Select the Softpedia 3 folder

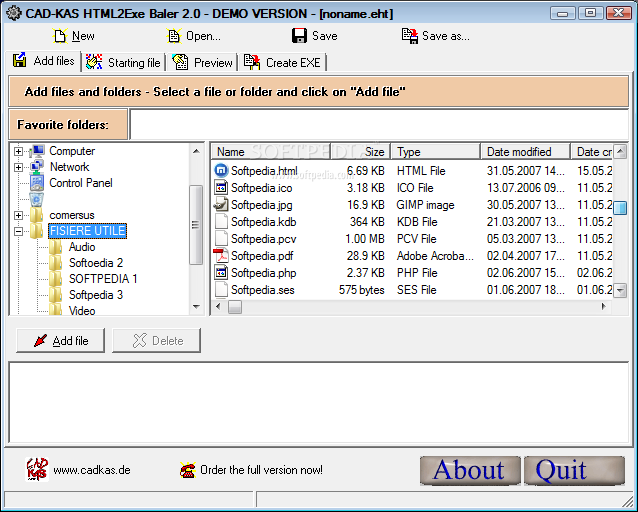click(96, 295)
